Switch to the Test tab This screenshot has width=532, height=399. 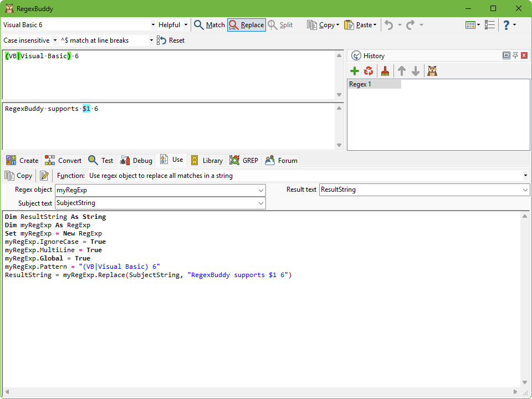(101, 161)
